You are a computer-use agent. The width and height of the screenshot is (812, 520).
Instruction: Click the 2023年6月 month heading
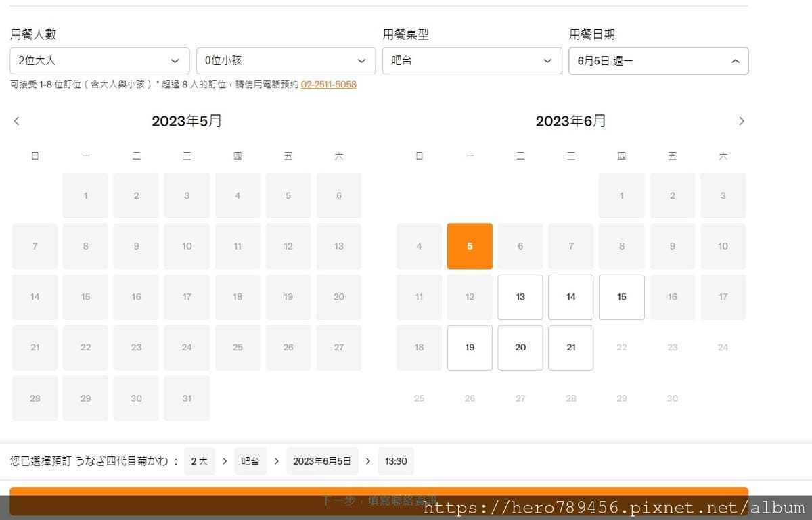(x=571, y=121)
